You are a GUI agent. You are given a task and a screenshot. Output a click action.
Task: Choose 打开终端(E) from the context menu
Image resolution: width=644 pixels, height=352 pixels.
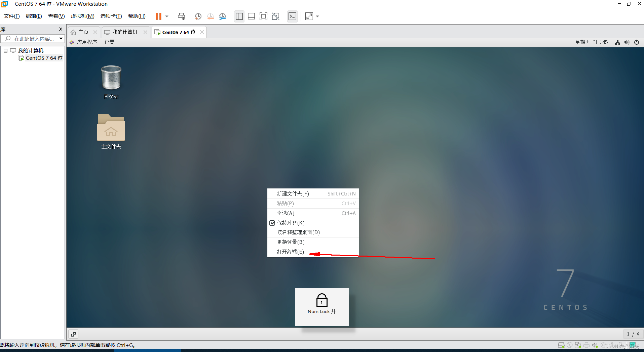313,252
